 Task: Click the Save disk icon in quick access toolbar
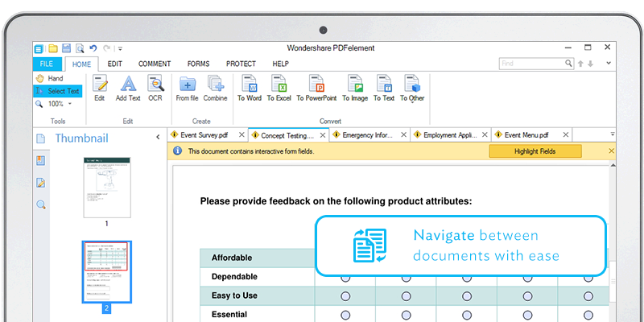66,48
